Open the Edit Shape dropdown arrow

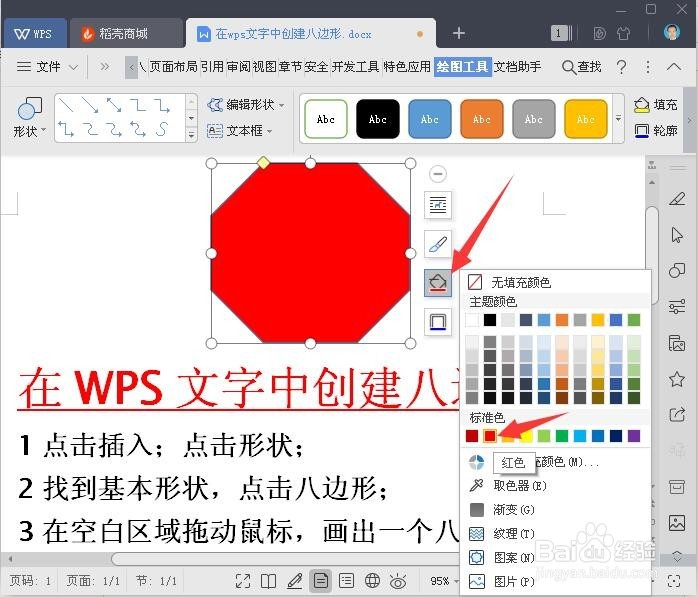point(282,106)
